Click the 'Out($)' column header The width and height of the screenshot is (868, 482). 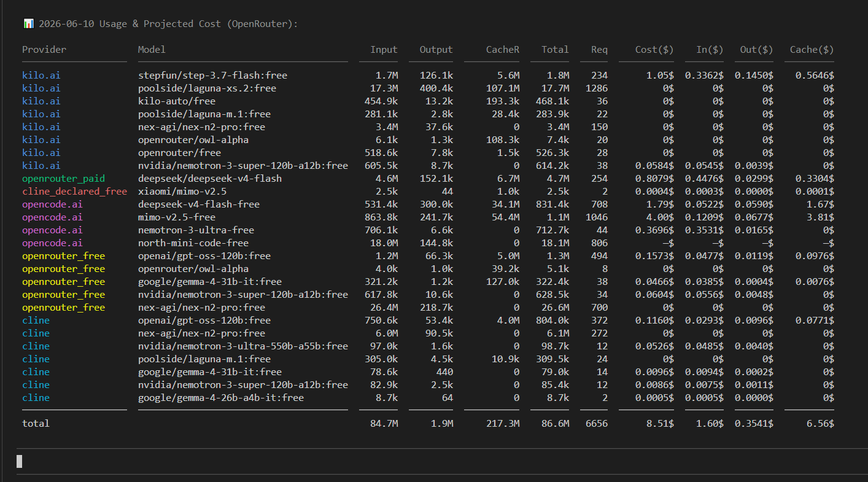point(757,49)
